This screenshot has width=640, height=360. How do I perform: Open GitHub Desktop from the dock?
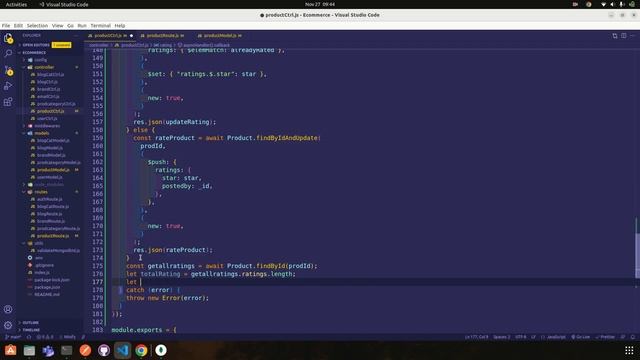(104, 350)
